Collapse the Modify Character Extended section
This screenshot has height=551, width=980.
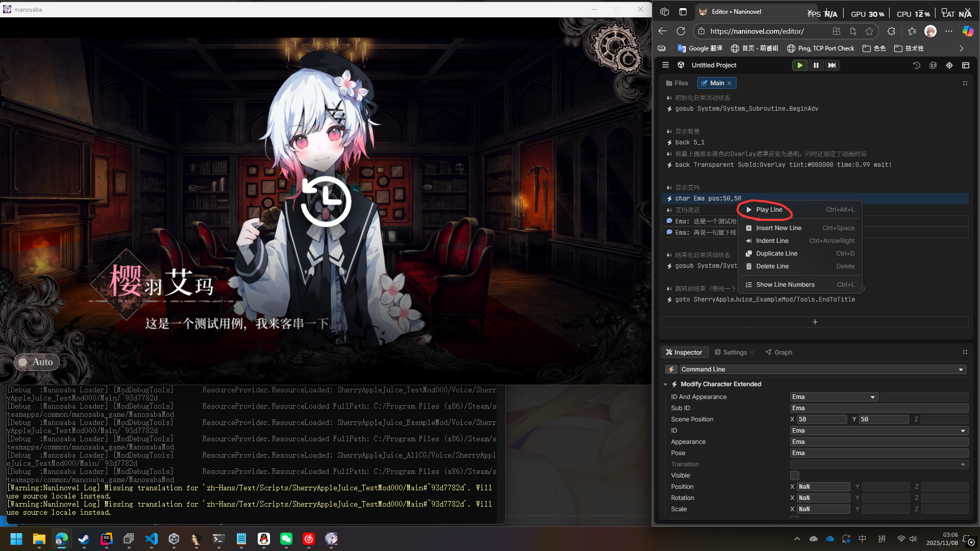pos(665,384)
